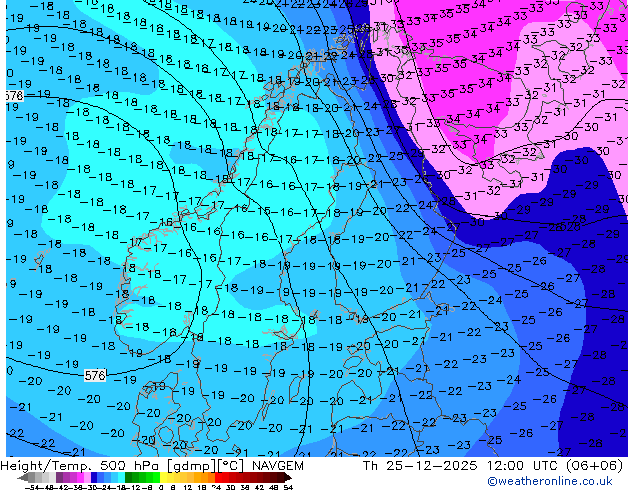The height and width of the screenshot is (490, 634).
Task: Click the dark brown right arrow of color scale
Action: pos(288,477)
